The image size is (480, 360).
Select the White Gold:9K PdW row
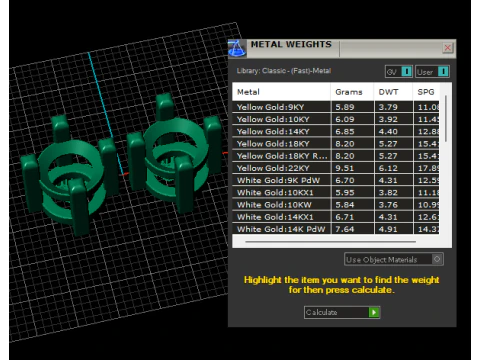[x=336, y=180]
